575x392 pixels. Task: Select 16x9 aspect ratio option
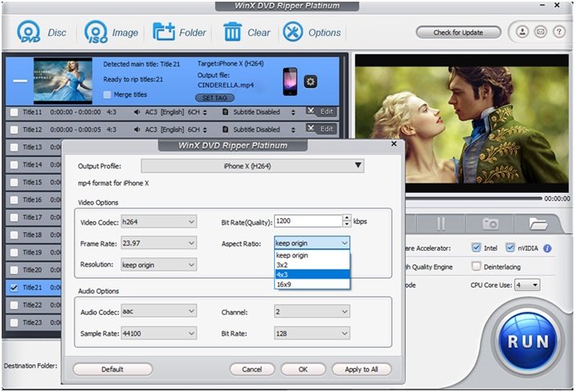click(312, 285)
